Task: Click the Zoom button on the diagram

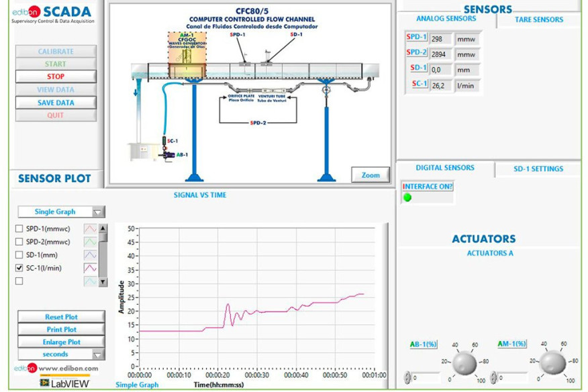Action: (371, 175)
